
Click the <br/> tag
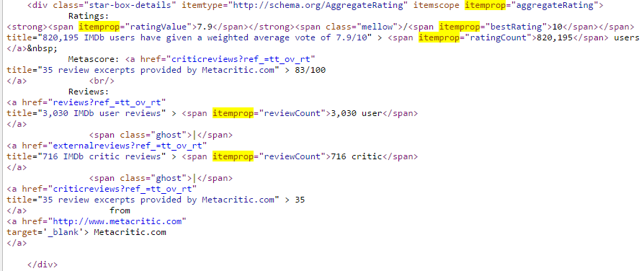tap(102, 81)
